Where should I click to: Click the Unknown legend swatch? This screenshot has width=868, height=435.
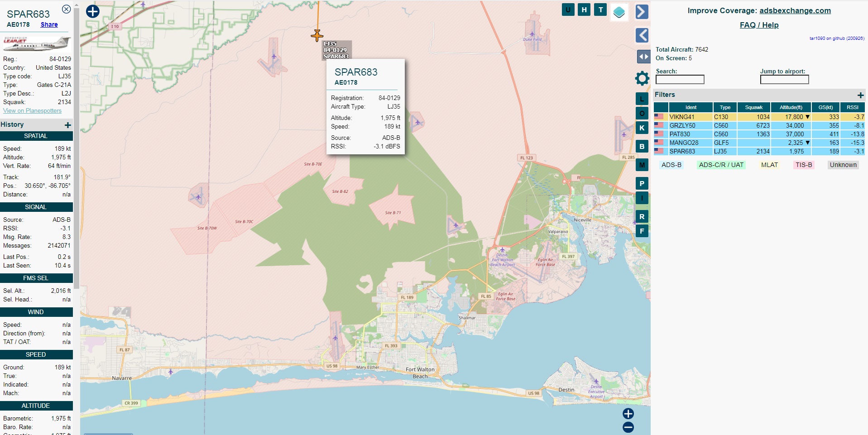843,165
